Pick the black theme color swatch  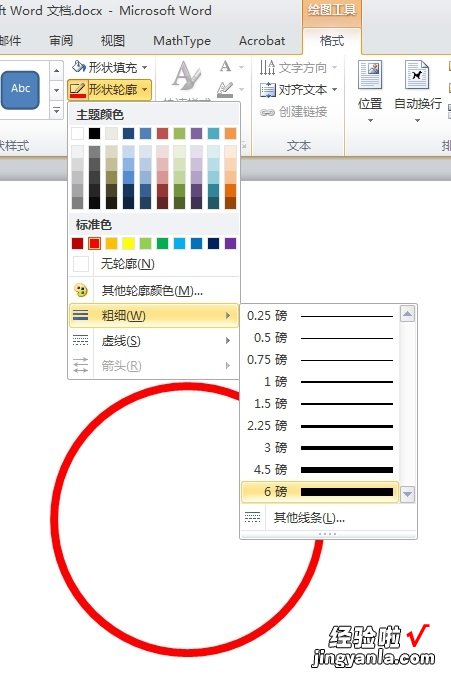(x=94, y=133)
